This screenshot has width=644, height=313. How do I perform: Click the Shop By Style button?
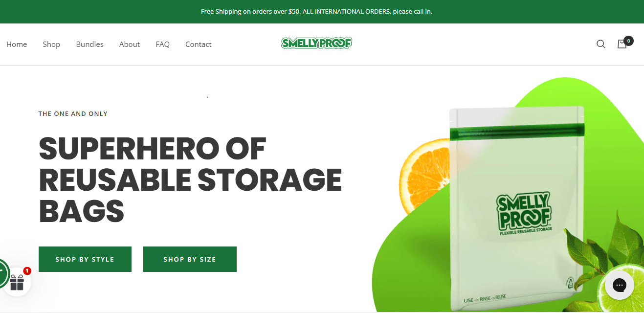(85, 259)
